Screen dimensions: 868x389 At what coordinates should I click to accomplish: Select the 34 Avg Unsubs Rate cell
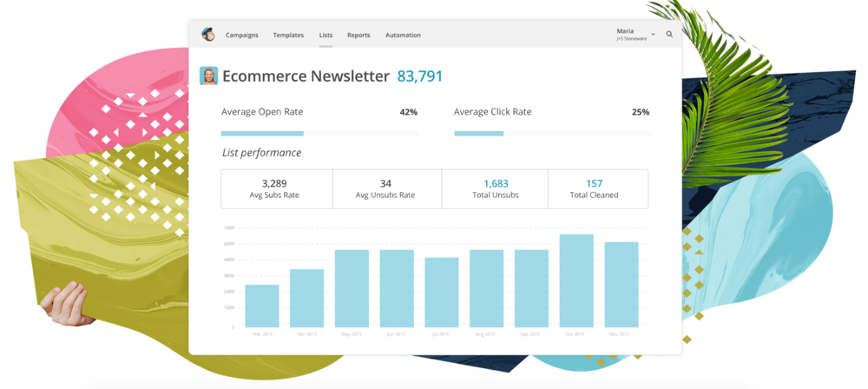[x=387, y=189]
